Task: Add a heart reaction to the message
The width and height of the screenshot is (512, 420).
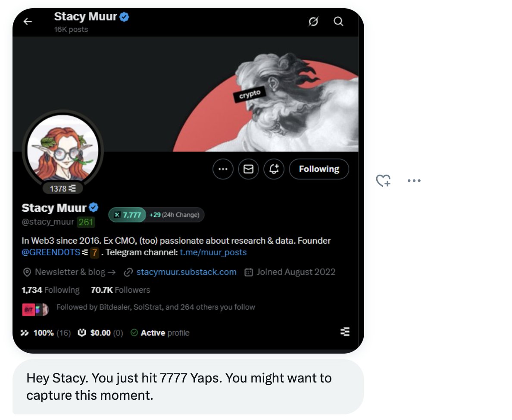Action: [x=383, y=181]
